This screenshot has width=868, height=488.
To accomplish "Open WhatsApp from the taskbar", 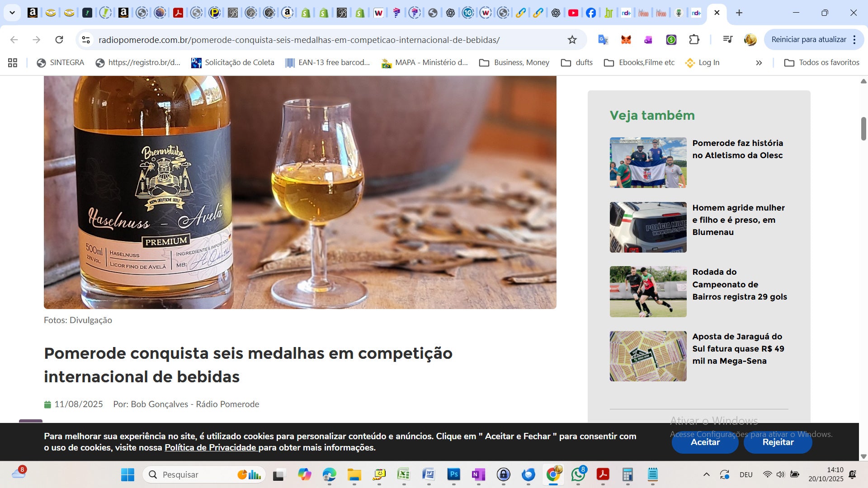I will click(x=578, y=474).
